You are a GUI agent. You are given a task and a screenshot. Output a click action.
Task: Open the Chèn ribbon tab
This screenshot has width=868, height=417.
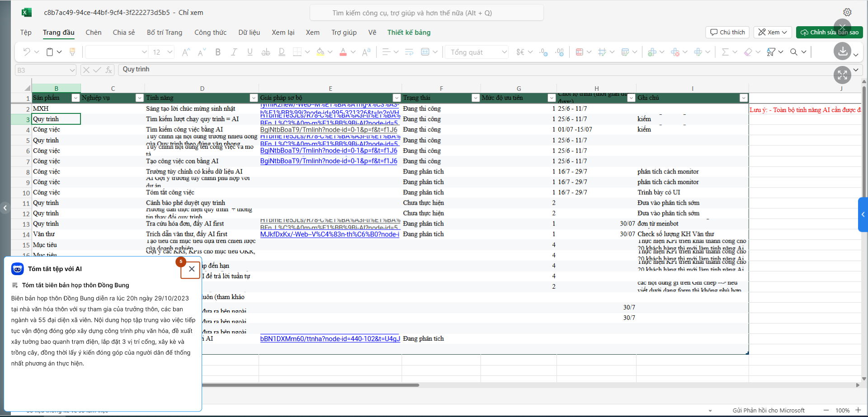(94, 33)
